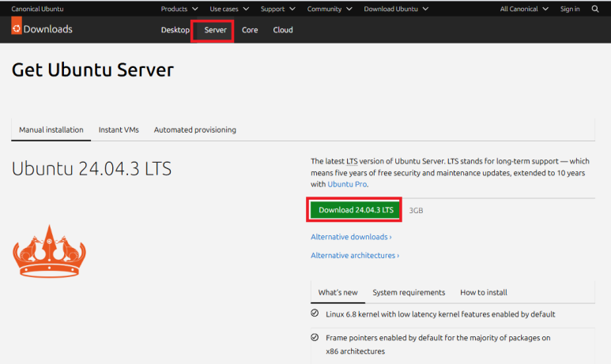Open the Download Ubuntu dropdown
611x364 pixels.
pos(396,9)
